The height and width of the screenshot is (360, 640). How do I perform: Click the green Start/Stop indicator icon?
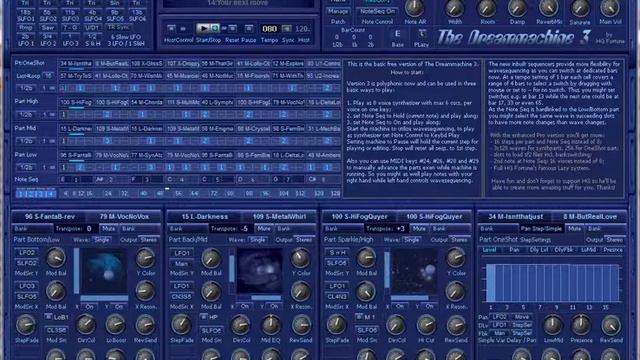[x=215, y=28]
